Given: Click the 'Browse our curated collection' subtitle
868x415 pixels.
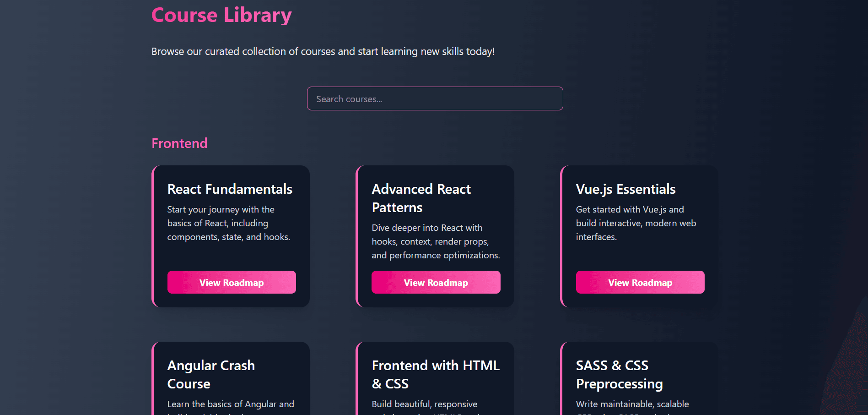Looking at the screenshot, I should point(323,51).
